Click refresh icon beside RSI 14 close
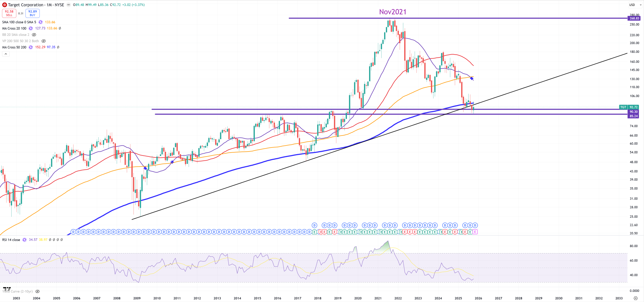The height and width of the screenshot is (302, 644). point(24,240)
